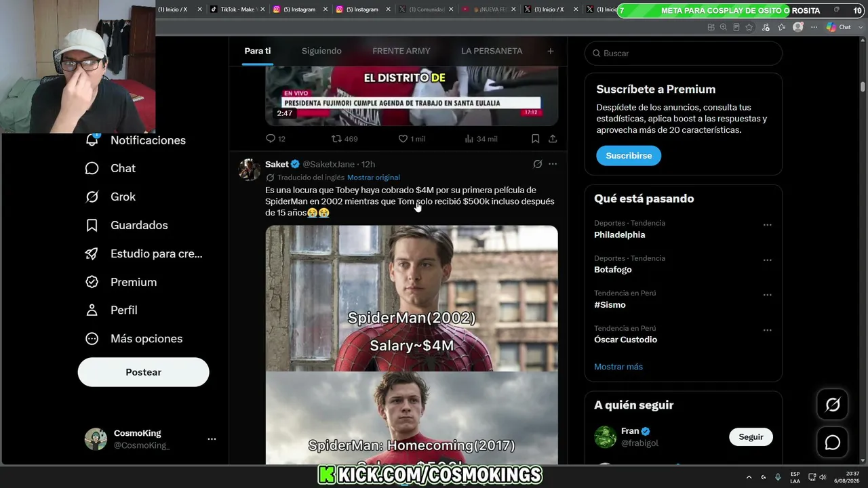Click the floating Grok button

point(833,405)
